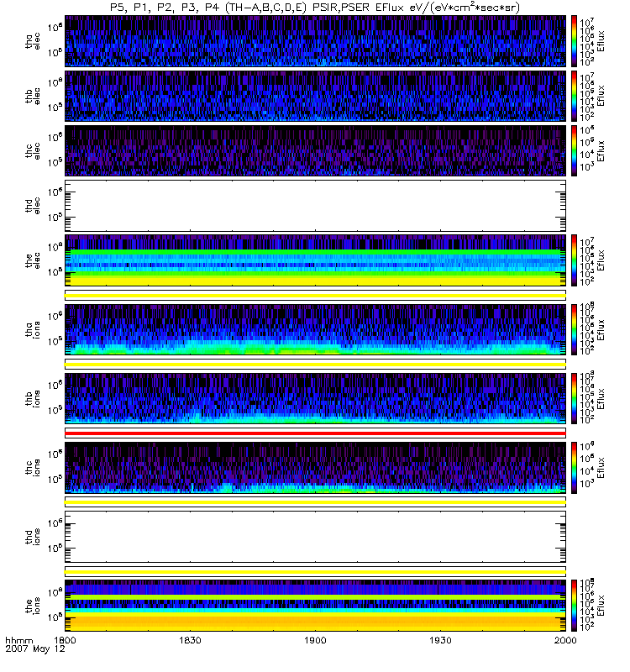
Task: Click the '2007 May 12' date label
Action: pyautogui.click(x=35, y=648)
